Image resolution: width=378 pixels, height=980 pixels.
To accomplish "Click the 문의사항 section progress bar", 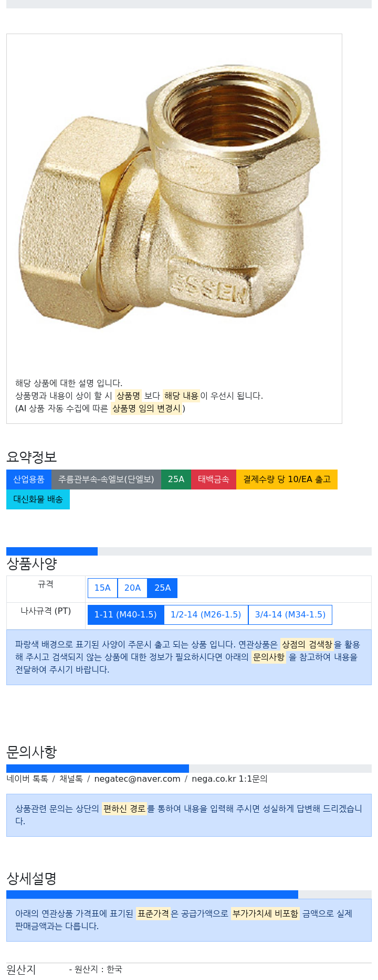I will 189,769.
